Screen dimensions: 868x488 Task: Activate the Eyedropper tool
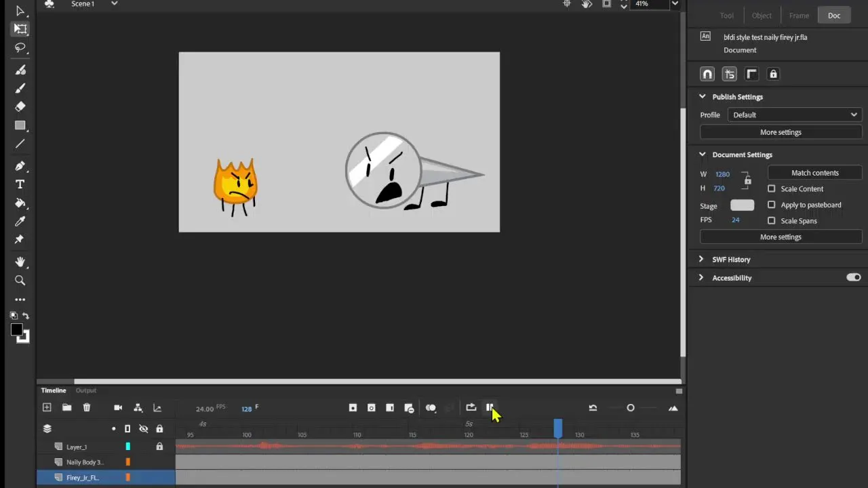[x=20, y=222]
